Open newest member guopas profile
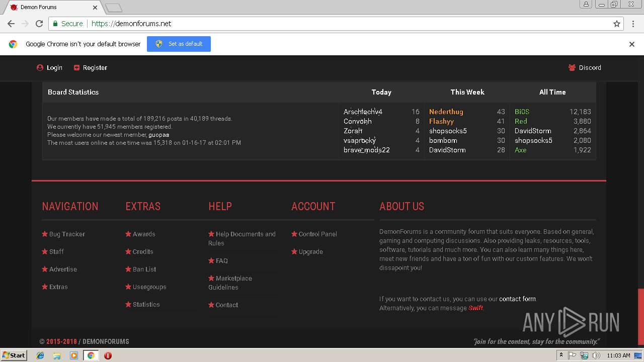Image resolution: width=644 pixels, height=362 pixels. pyautogui.click(x=158, y=135)
